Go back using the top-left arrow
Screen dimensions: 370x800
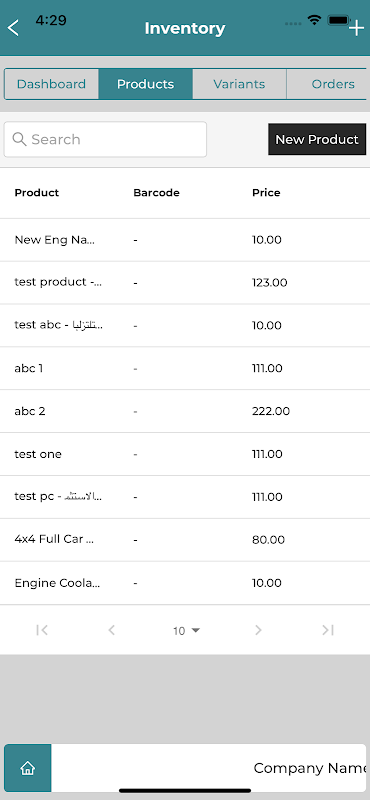14,28
